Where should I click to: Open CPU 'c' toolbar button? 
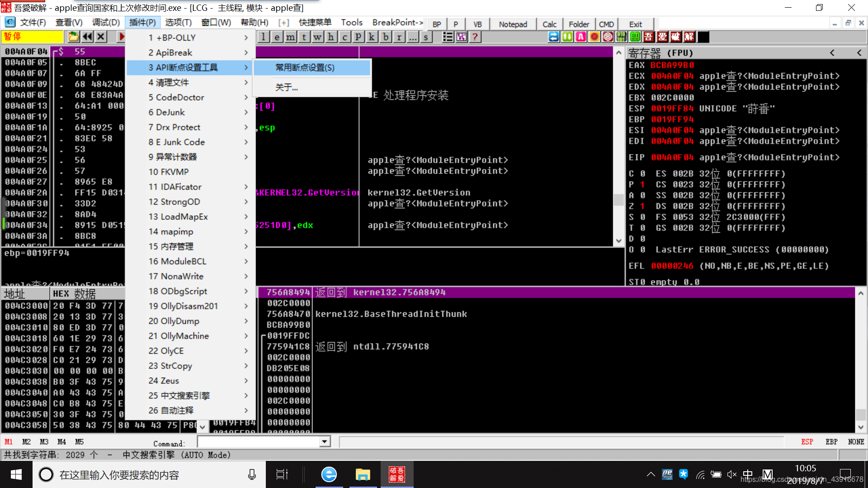pos(345,37)
